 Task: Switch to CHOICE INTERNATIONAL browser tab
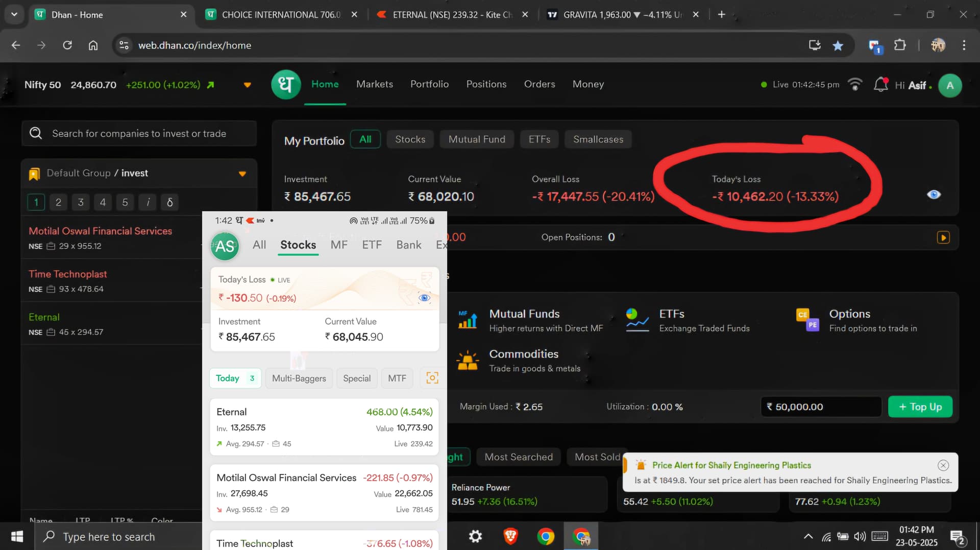coord(281,15)
